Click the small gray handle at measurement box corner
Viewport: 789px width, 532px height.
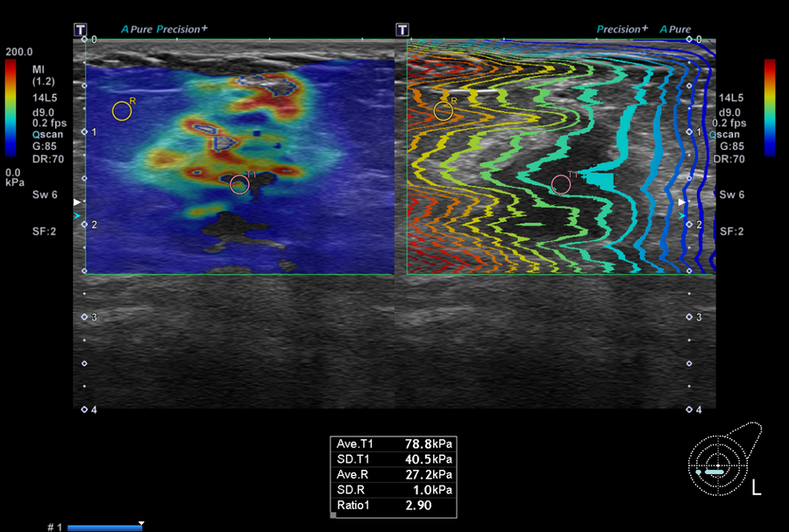point(333,514)
